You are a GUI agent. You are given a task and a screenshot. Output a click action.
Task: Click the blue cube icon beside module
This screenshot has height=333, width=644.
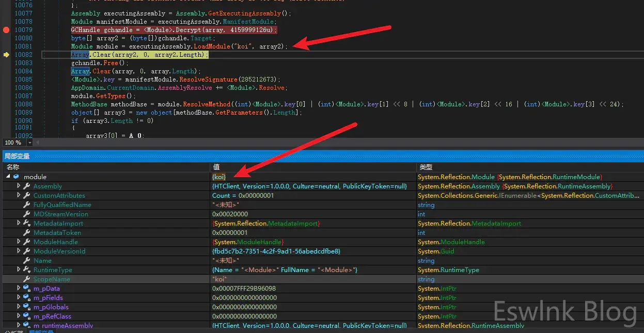click(x=17, y=177)
